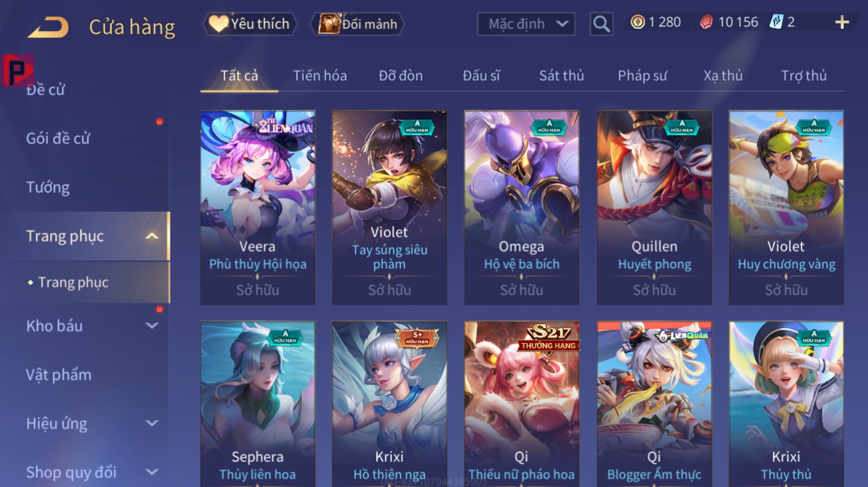Switch to the Pháp sư tab
The height and width of the screenshot is (487, 868).
point(642,75)
